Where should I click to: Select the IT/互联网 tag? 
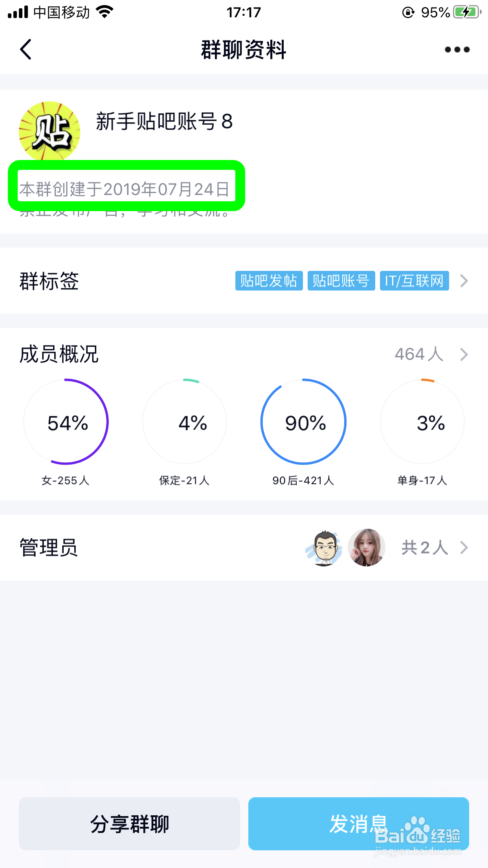point(414,281)
